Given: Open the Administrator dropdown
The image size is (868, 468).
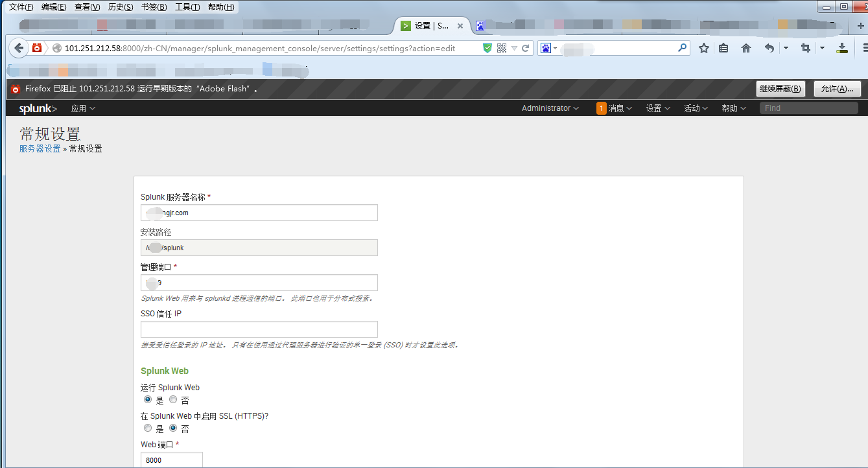Looking at the screenshot, I should [x=550, y=108].
